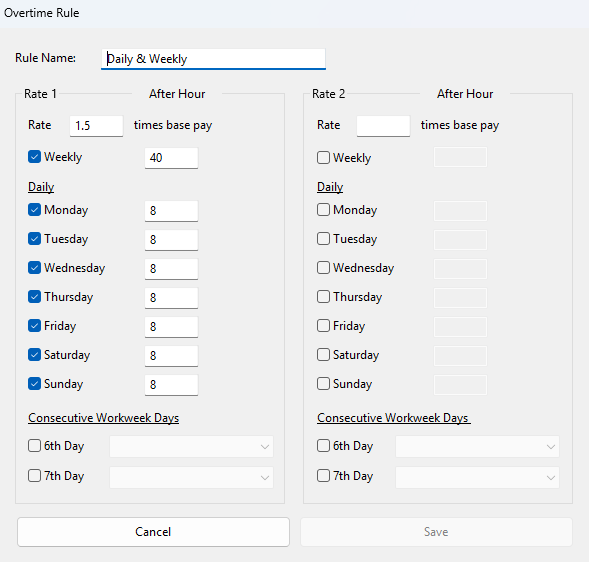Check Rate 2 Saturday checkbox
The width and height of the screenshot is (589, 562).
[x=323, y=355]
